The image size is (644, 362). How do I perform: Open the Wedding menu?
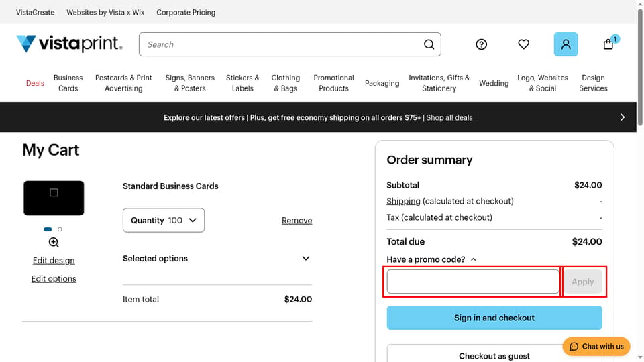coord(494,83)
